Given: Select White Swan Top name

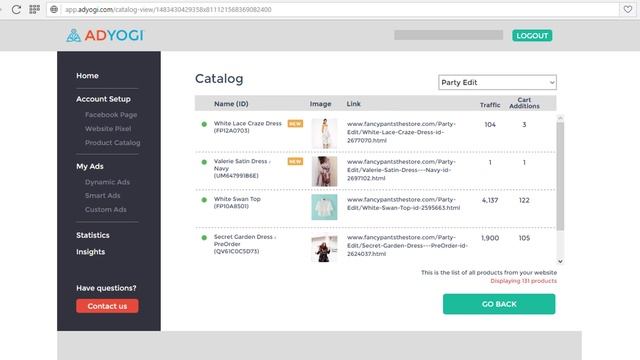Looking at the screenshot, I should tap(237, 199).
